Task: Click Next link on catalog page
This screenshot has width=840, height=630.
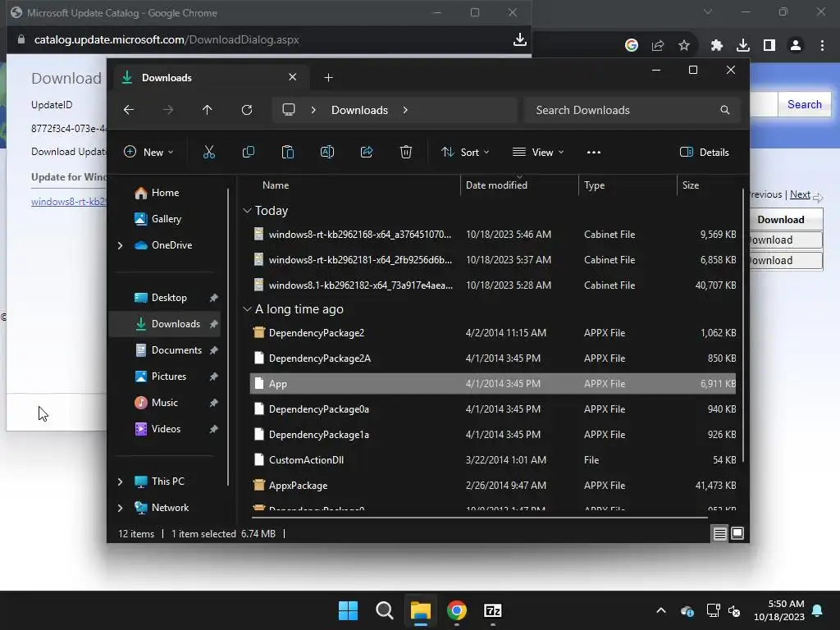Action: point(800,194)
